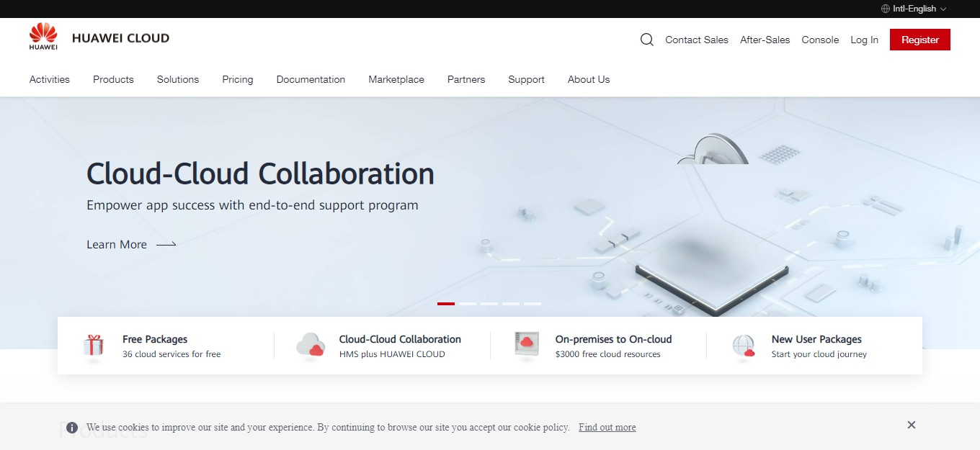Expand the Intl-English language dropdown
The width and height of the screenshot is (980, 450).
(914, 9)
